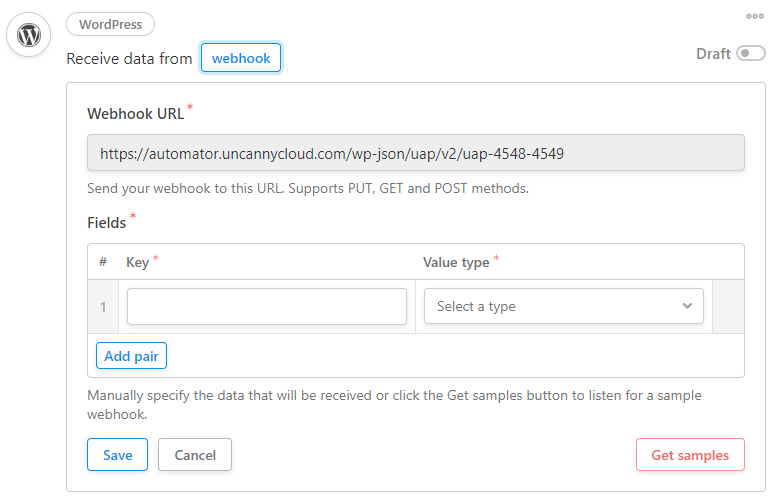This screenshot has height=501, width=776.
Task: Click the Value type column header
Action: coord(456,262)
